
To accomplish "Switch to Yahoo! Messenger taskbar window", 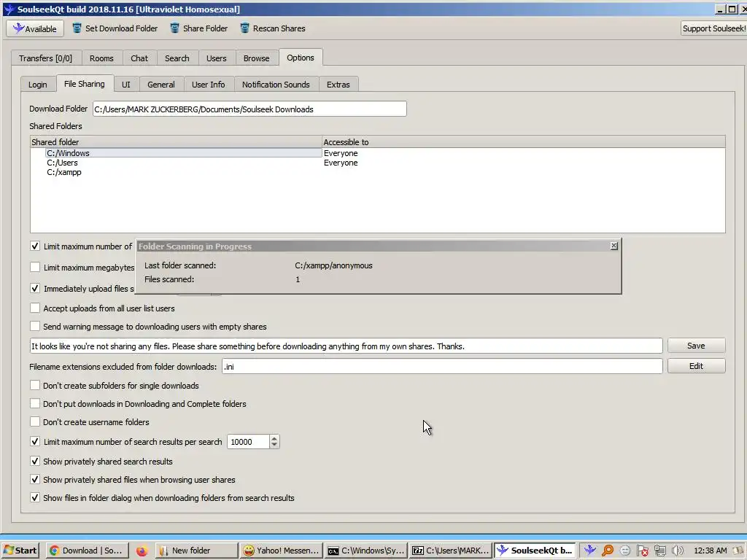I will 281,551.
